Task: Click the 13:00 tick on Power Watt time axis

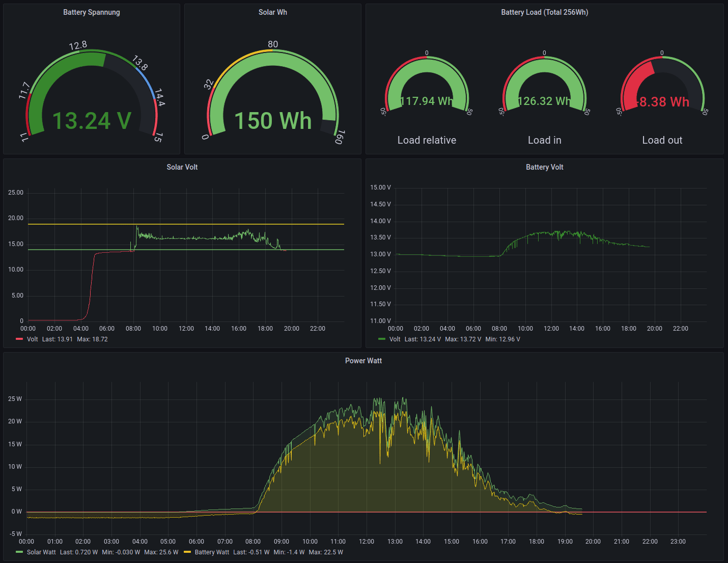Action: [x=395, y=542]
